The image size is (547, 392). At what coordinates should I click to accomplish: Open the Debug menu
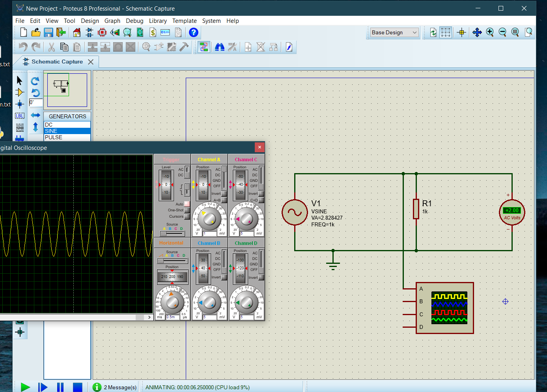click(134, 21)
